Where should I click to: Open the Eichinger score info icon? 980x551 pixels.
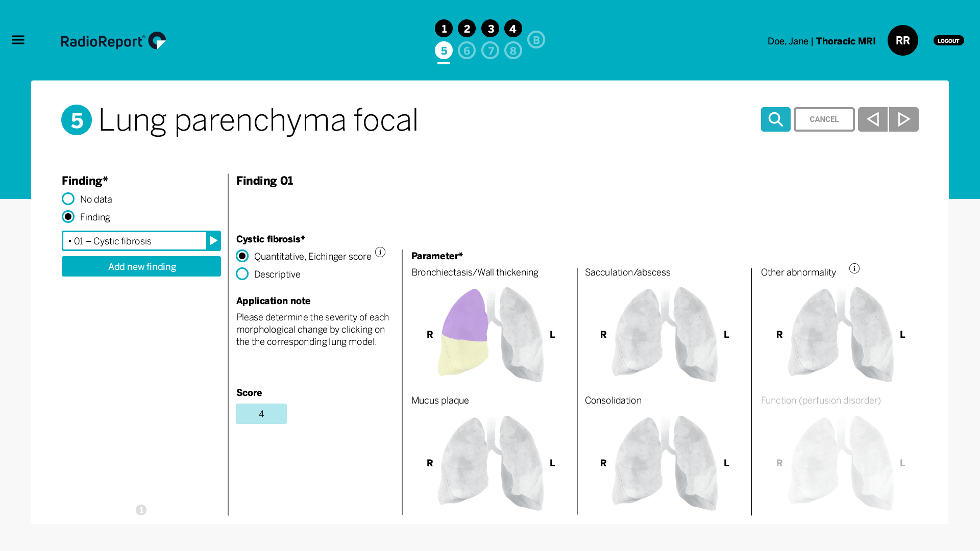pos(380,252)
